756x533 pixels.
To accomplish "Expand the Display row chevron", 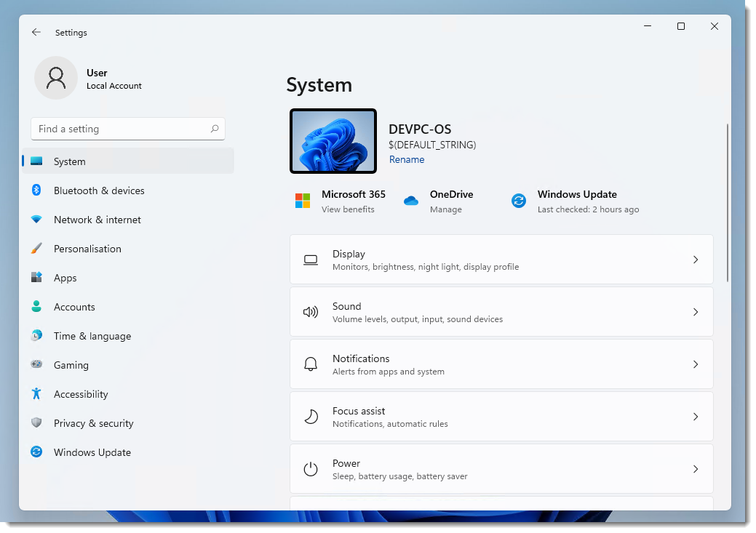I will tap(695, 259).
